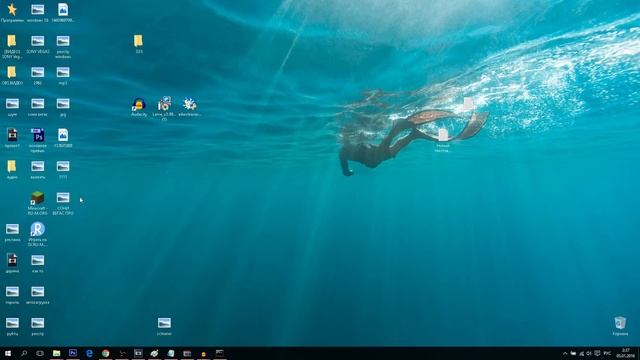Select the автозагрузка image file icon

coord(38,291)
